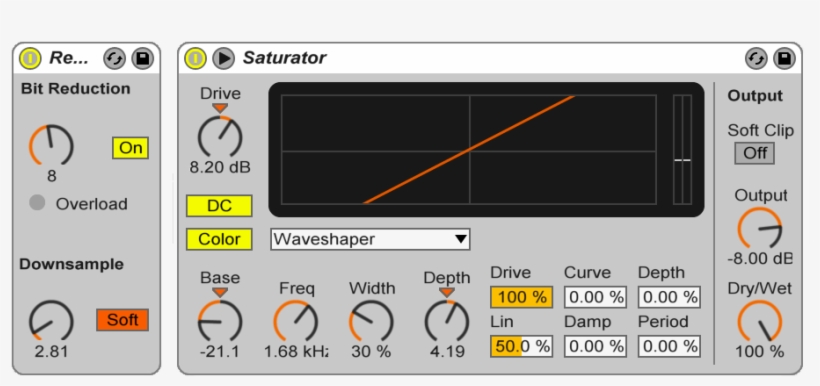Toggle the Color button
This screenshot has height=386, width=820.
[219, 239]
